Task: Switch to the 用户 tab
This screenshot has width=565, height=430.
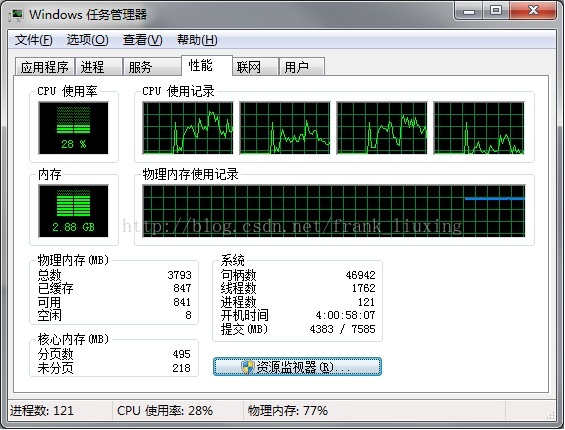Action: pyautogui.click(x=302, y=67)
